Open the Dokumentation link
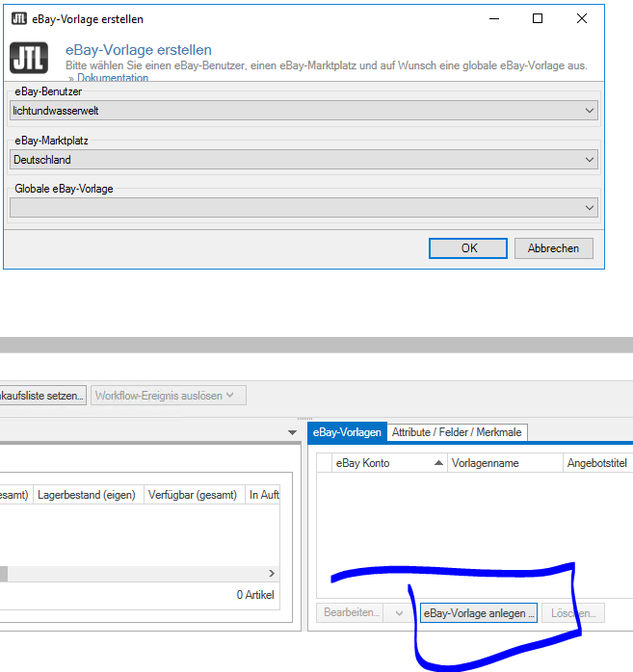The image size is (633, 672). coord(113,78)
